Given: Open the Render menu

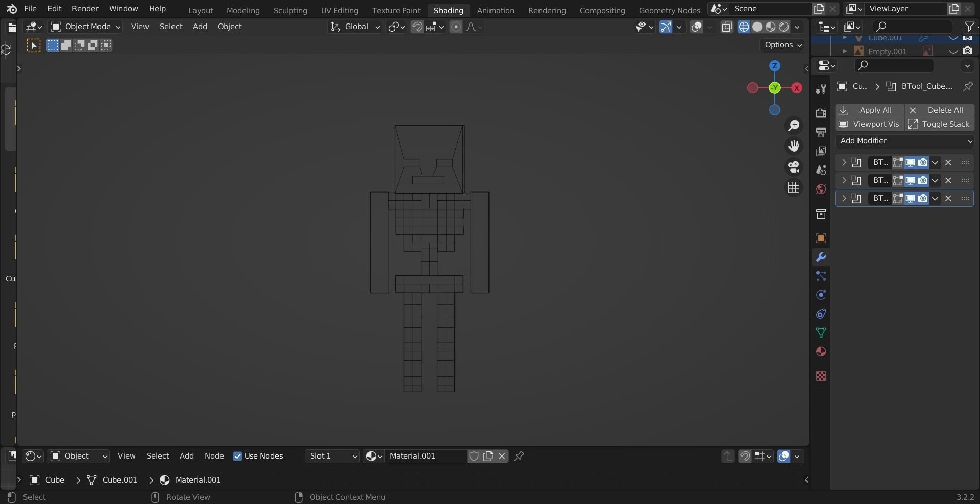Looking at the screenshot, I should [x=85, y=8].
